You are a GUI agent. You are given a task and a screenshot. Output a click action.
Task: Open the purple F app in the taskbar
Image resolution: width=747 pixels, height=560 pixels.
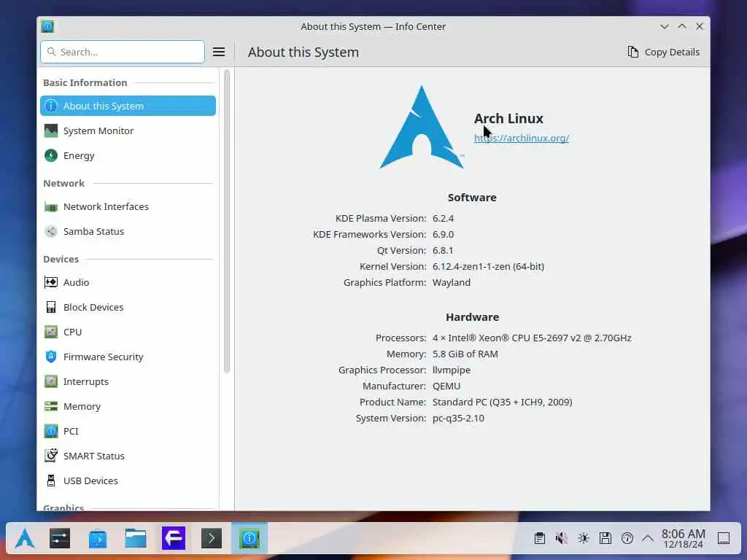point(174,539)
